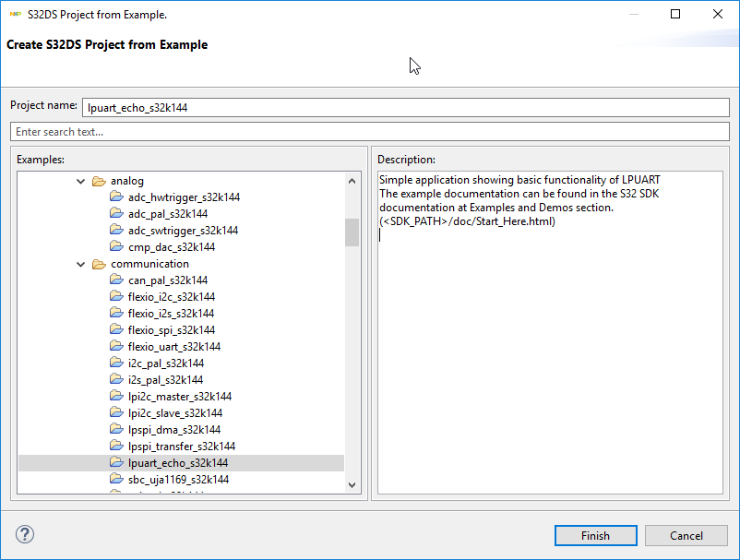The image size is (740, 560).
Task: Collapse the communication tree group
Action: click(81, 264)
